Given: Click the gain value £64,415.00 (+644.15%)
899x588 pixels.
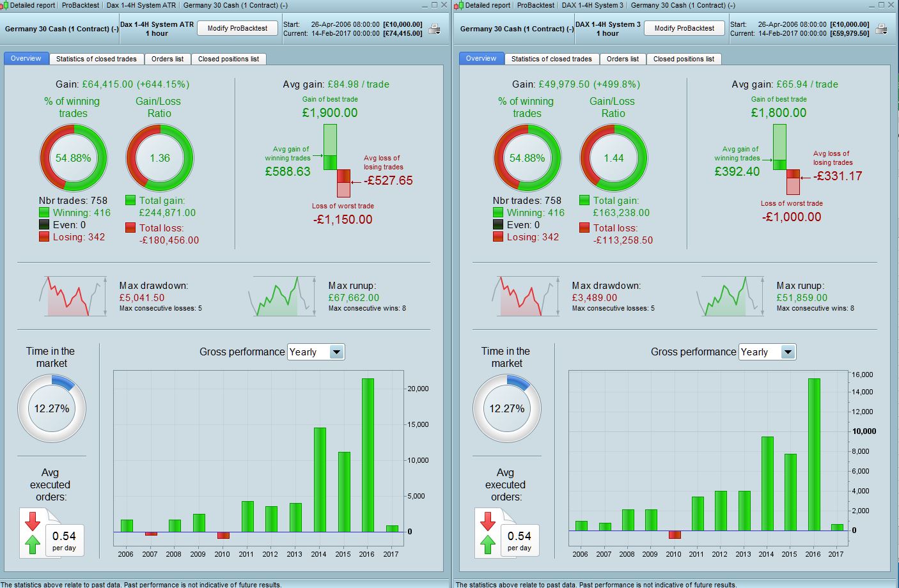Looking at the screenshot, I should [x=136, y=84].
